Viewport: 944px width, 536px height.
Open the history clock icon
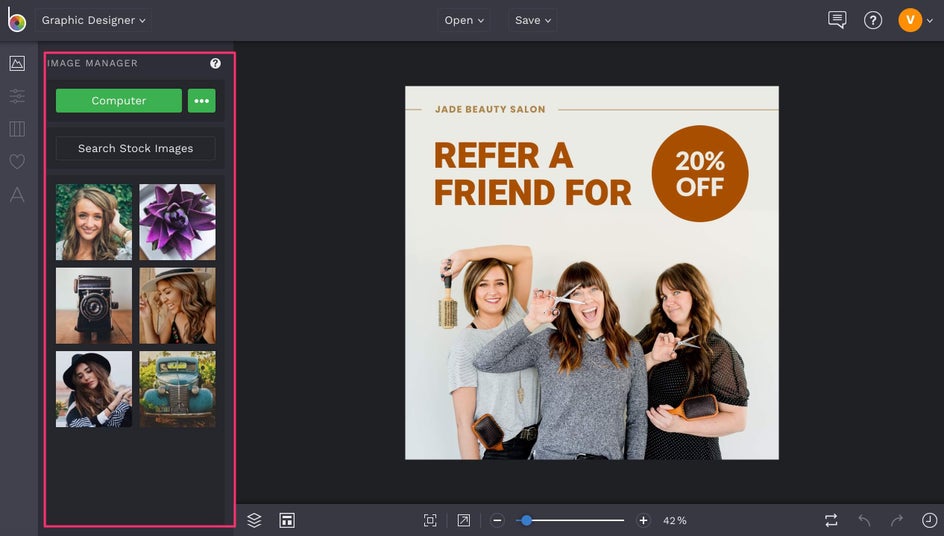point(929,520)
